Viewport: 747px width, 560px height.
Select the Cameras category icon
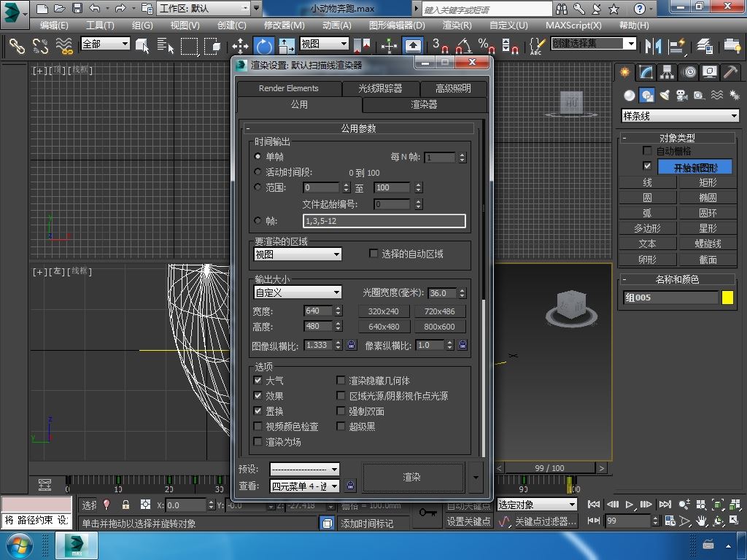[x=682, y=96]
